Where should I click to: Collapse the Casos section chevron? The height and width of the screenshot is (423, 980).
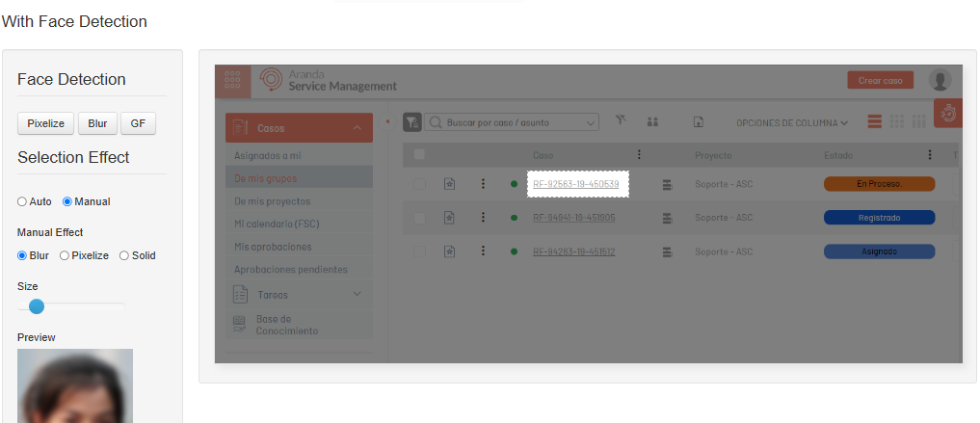[x=357, y=127]
